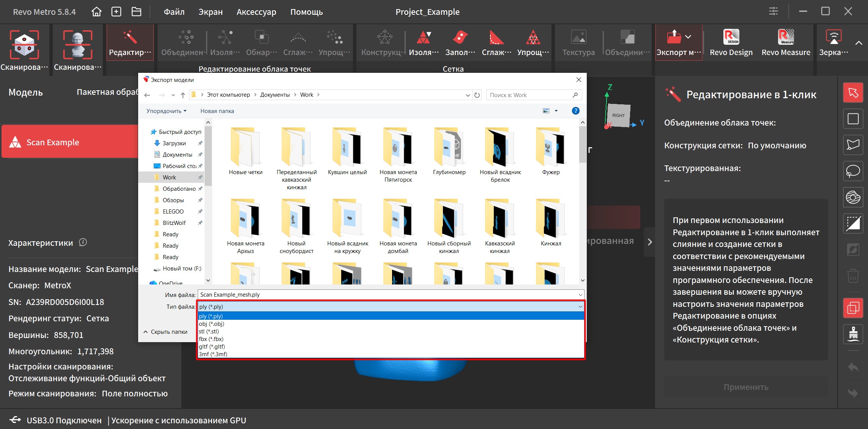
Task: Choose the lasso selection tool
Action: coord(853,171)
